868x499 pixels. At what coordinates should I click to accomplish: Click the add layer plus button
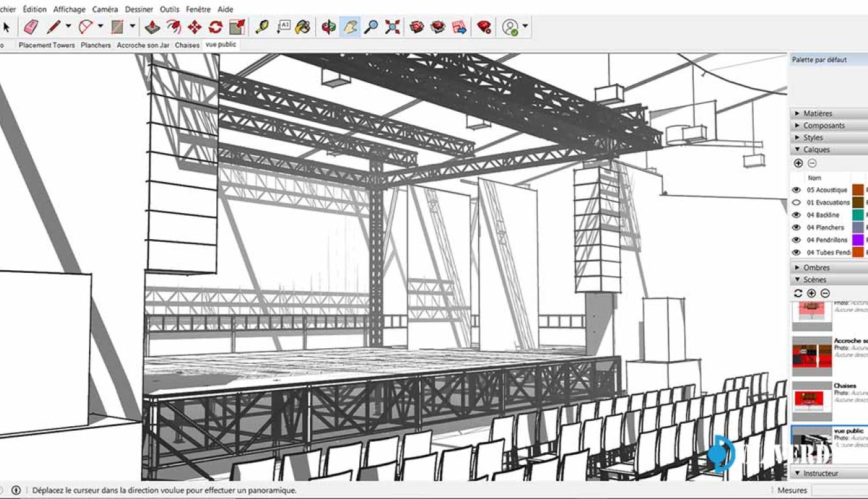coord(798,163)
